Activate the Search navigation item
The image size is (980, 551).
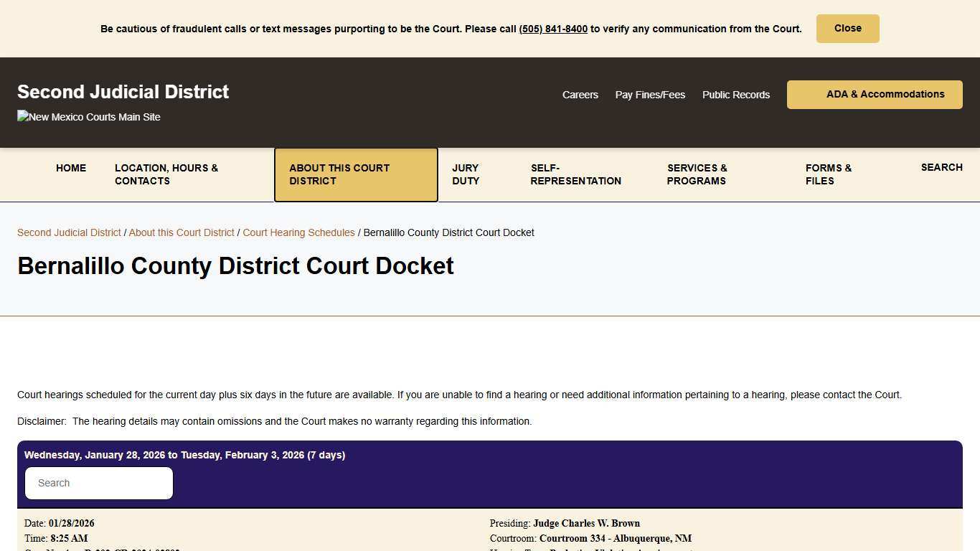[941, 167]
